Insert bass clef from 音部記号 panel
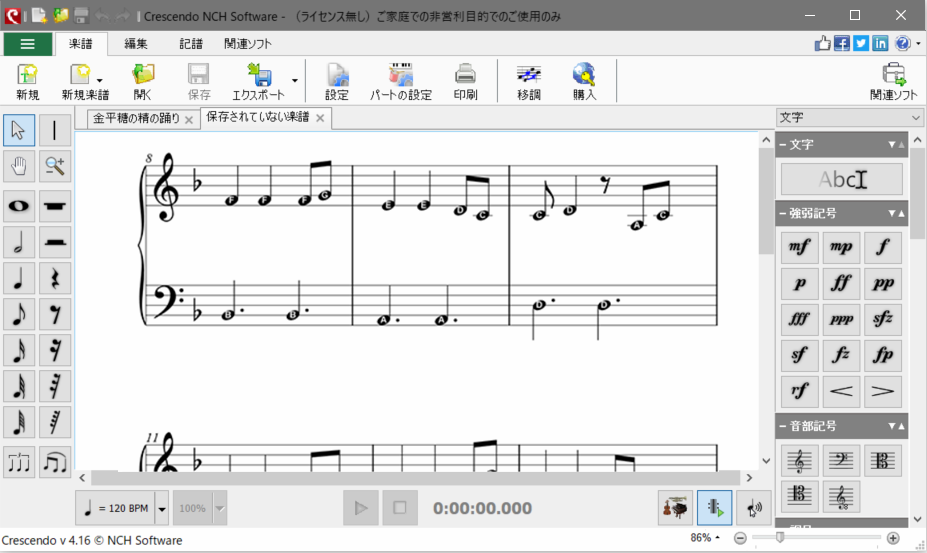The width and height of the screenshot is (927, 553). click(841, 461)
